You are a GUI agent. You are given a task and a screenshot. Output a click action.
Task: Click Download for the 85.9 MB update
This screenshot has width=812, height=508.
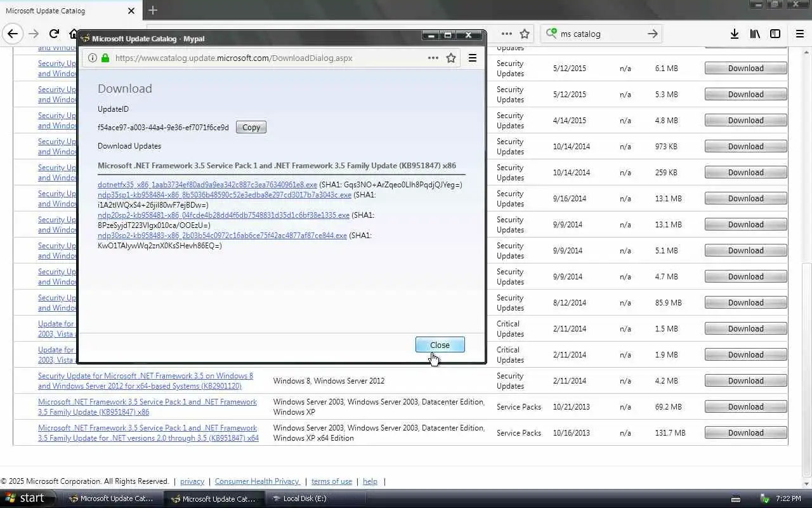[x=746, y=302]
